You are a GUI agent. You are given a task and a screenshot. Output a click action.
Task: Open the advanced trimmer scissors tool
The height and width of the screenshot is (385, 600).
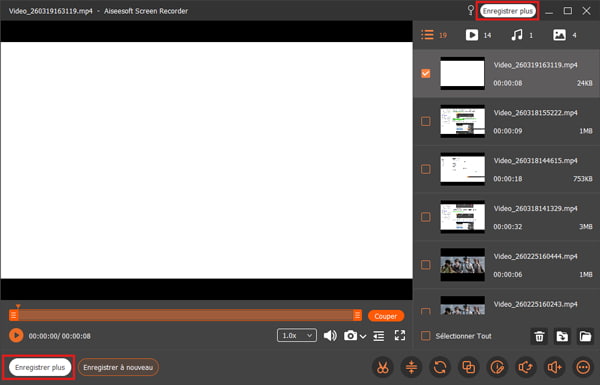383,367
